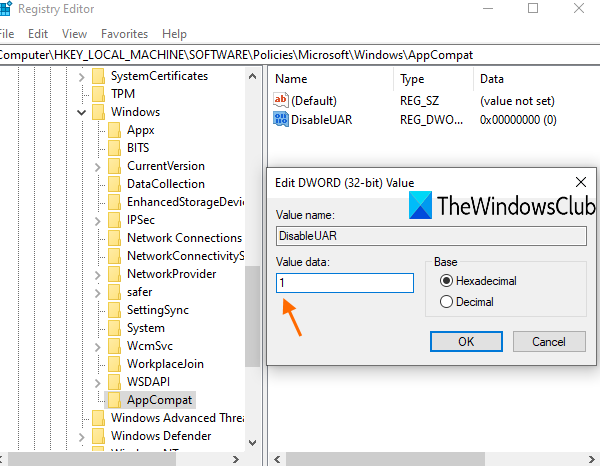Click the Network Connections folder icon

(114, 238)
